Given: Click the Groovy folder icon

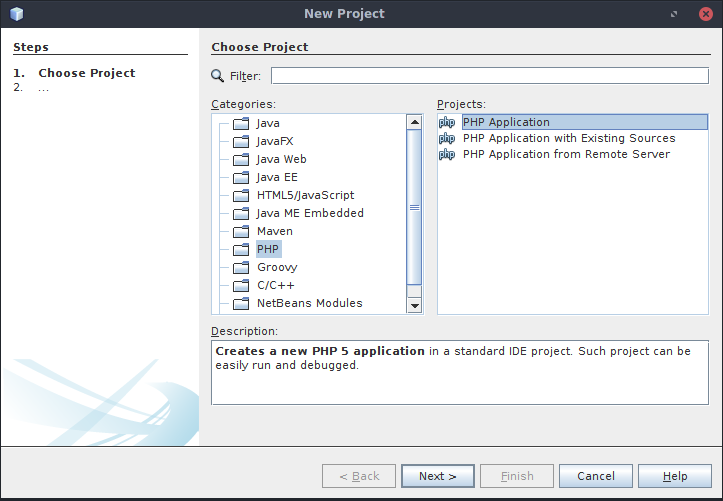Looking at the screenshot, I should [x=241, y=267].
